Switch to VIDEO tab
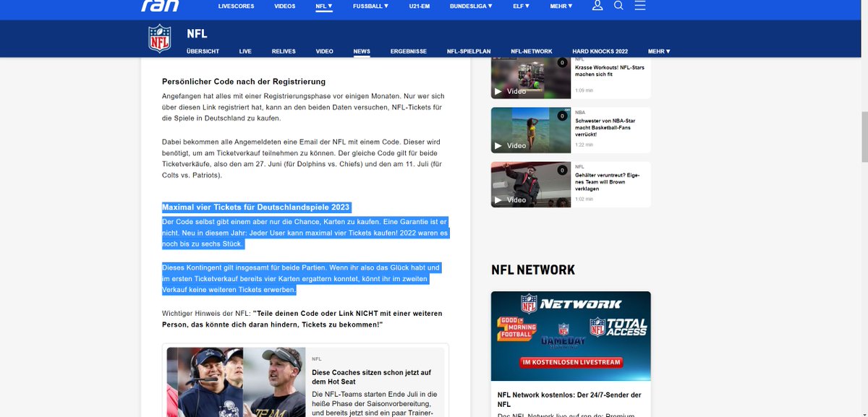 pyautogui.click(x=325, y=51)
